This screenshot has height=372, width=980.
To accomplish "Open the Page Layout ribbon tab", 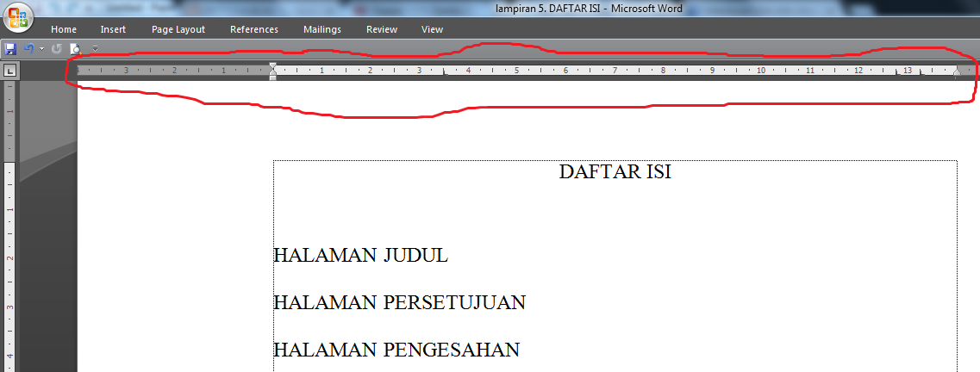I will [x=178, y=29].
